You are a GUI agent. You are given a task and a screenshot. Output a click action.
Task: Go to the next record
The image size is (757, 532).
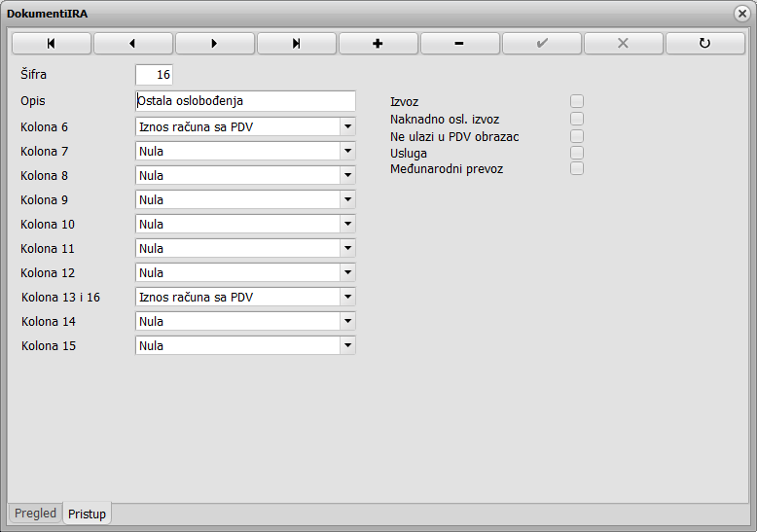click(215, 44)
